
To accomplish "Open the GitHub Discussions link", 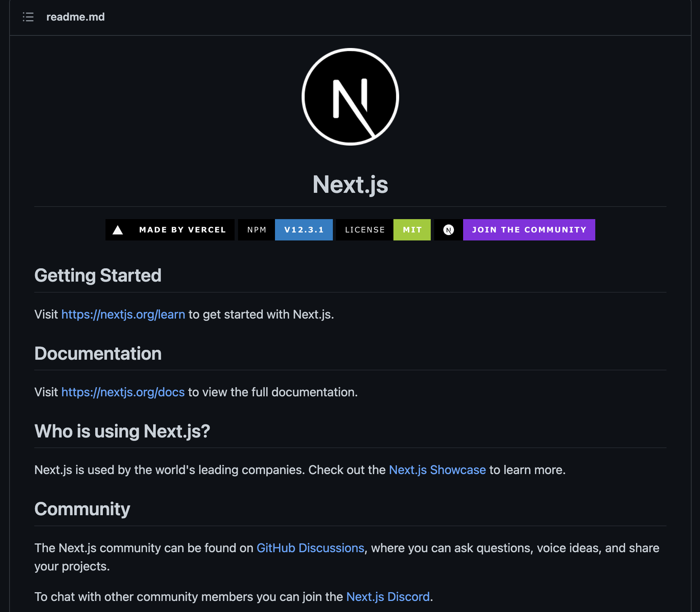I will click(310, 548).
